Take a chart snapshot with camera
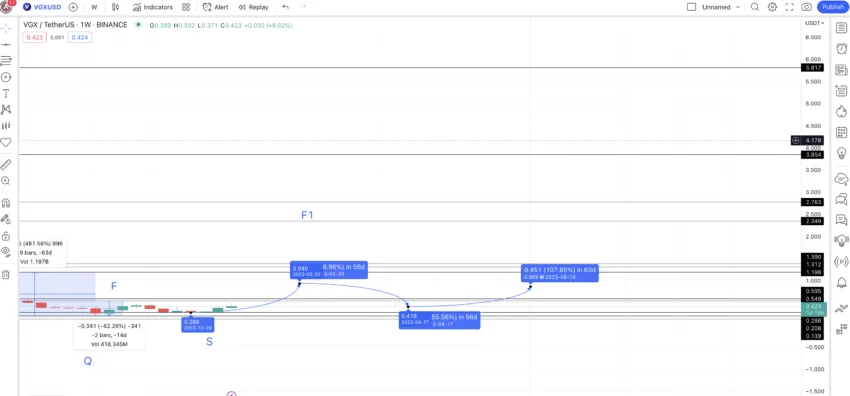The height and width of the screenshot is (396, 850). point(807,7)
